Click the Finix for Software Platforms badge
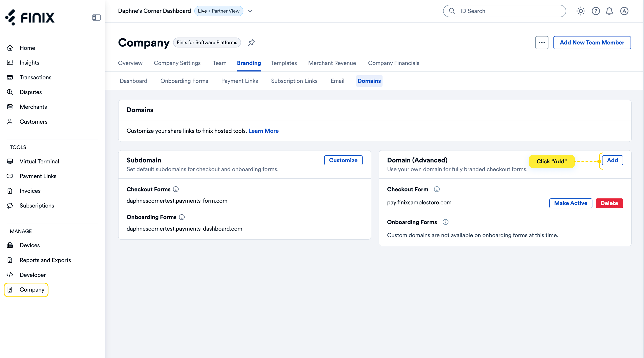The image size is (644, 358). pyautogui.click(x=207, y=43)
